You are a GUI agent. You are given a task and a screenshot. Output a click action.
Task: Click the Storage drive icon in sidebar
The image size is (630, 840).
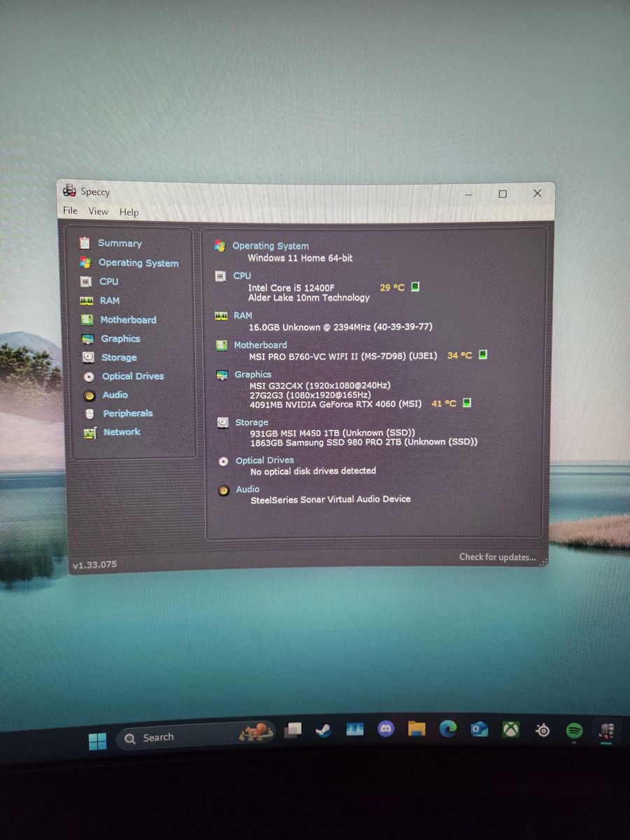coord(88,358)
